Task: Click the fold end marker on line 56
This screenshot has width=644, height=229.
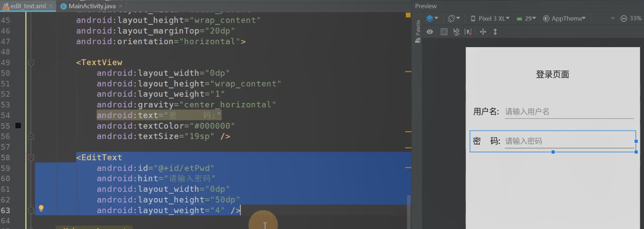Action: point(31,136)
